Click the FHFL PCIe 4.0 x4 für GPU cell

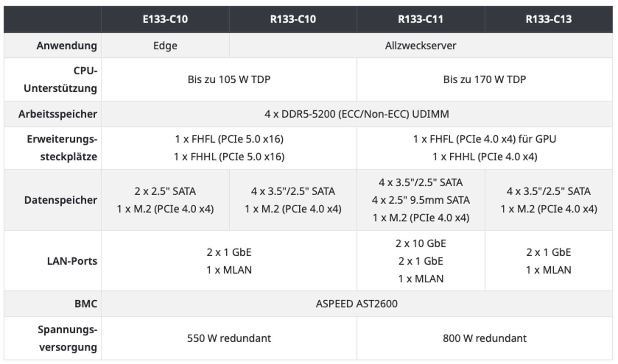pyautogui.click(x=484, y=139)
